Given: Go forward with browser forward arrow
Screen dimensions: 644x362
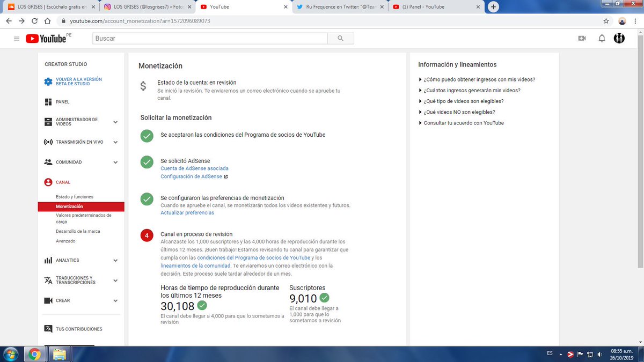Looking at the screenshot, I should coord(21,21).
